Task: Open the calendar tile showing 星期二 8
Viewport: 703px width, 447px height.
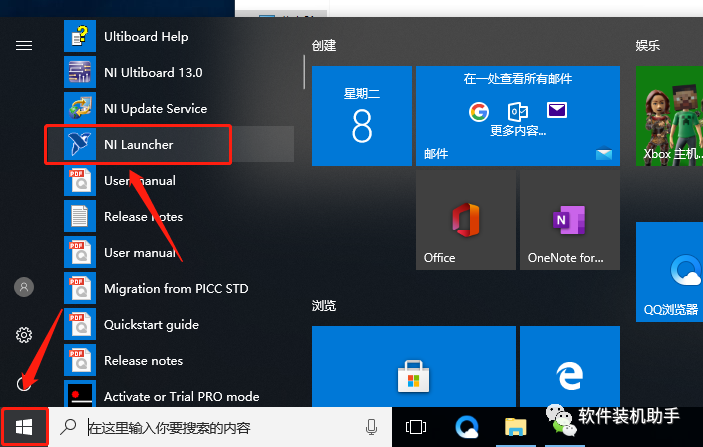Action: click(362, 116)
